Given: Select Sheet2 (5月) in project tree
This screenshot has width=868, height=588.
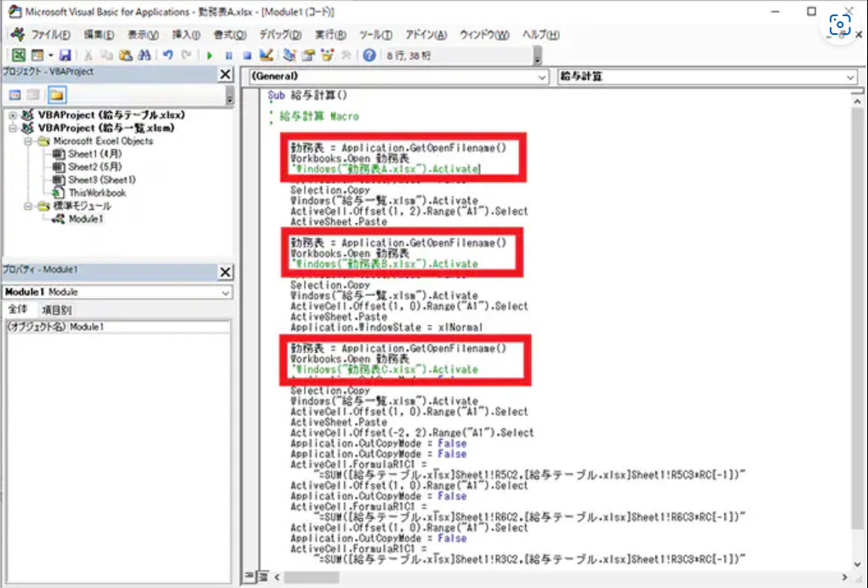Looking at the screenshot, I should (94, 167).
